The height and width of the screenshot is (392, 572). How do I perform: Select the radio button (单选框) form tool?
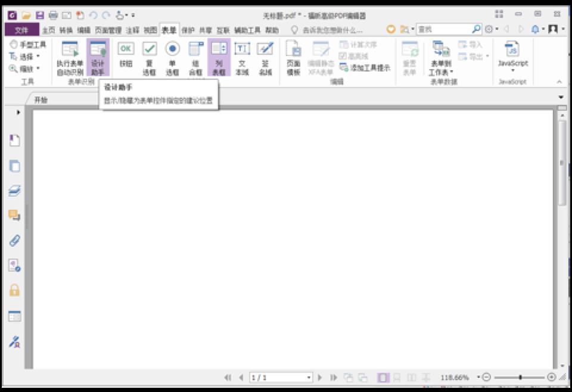[173, 58]
